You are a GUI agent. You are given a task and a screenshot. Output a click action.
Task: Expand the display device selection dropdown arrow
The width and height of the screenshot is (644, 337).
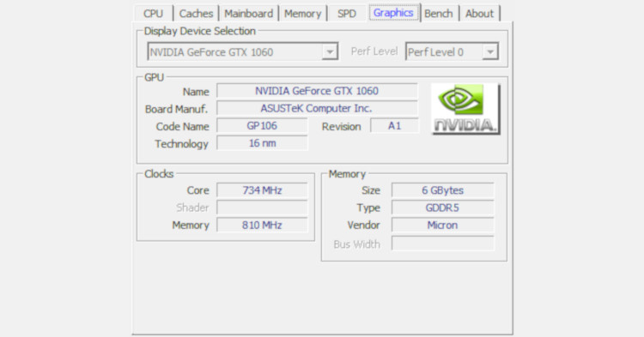pos(330,52)
